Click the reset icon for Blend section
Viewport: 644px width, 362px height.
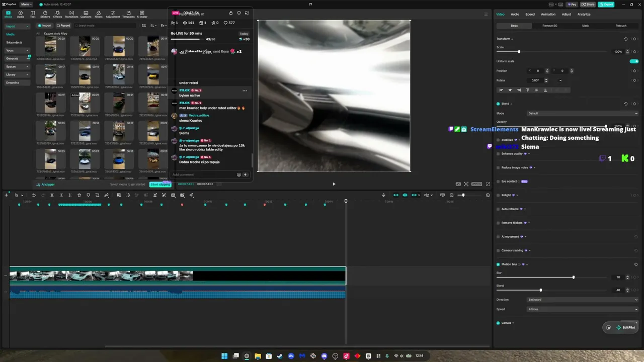pyautogui.click(x=626, y=104)
